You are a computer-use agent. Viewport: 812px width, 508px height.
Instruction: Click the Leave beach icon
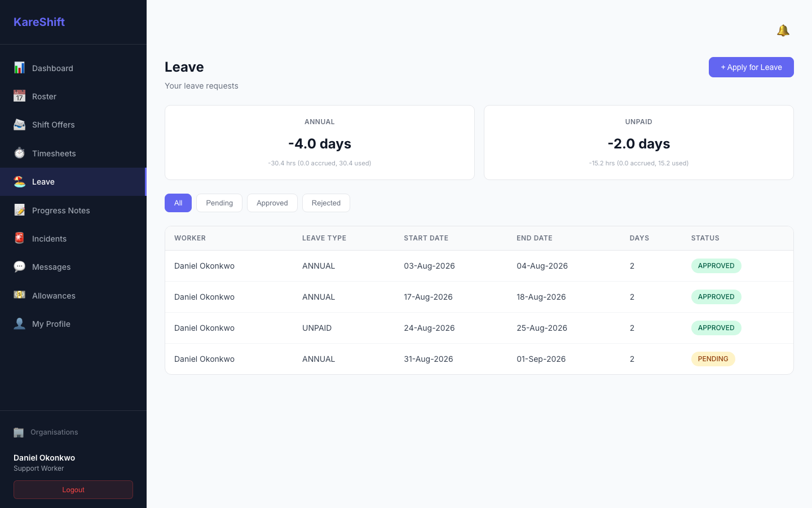point(19,181)
